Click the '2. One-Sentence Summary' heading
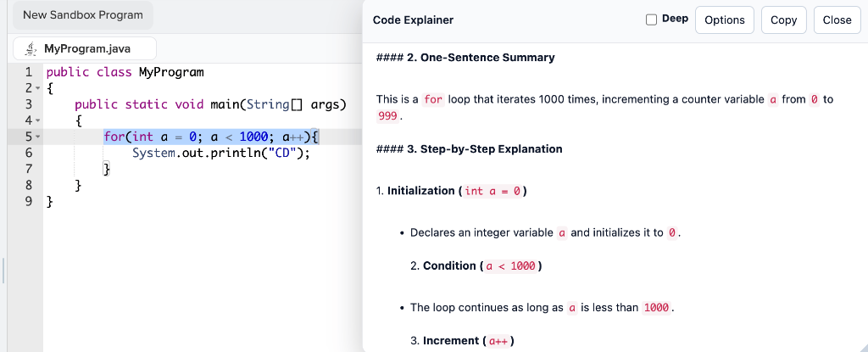Image resolution: width=868 pixels, height=352 pixels. click(465, 58)
